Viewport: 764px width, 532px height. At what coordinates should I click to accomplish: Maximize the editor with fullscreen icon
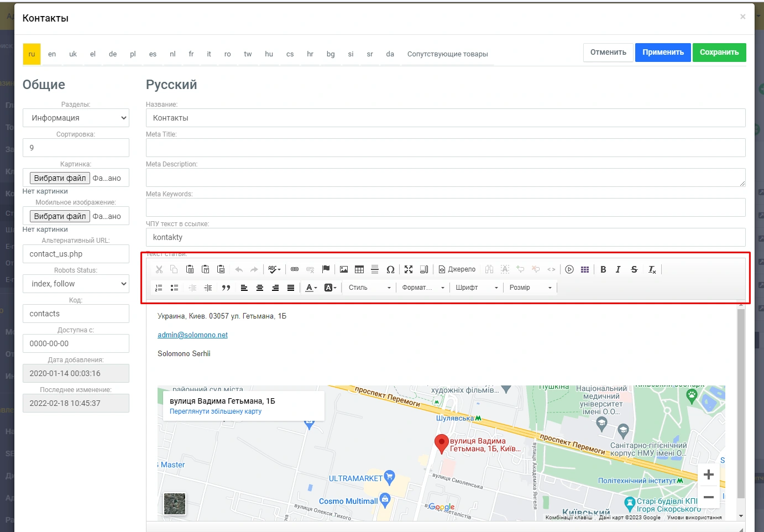click(x=409, y=269)
